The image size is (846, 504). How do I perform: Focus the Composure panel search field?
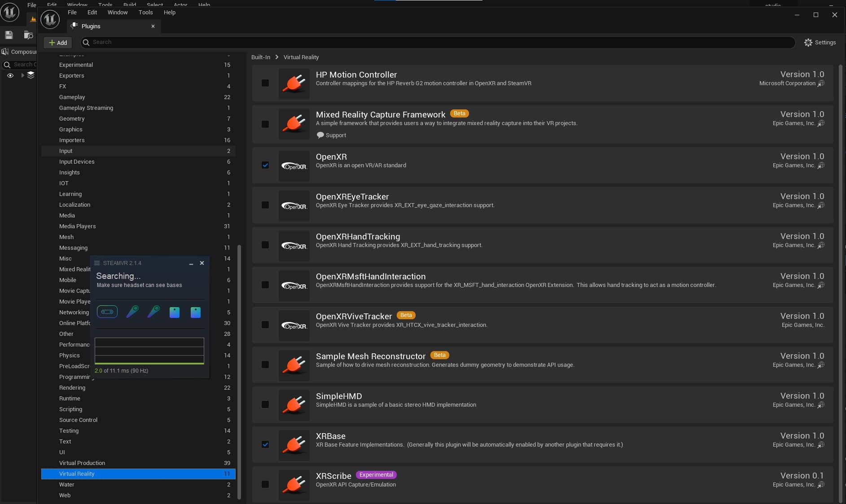[19, 65]
